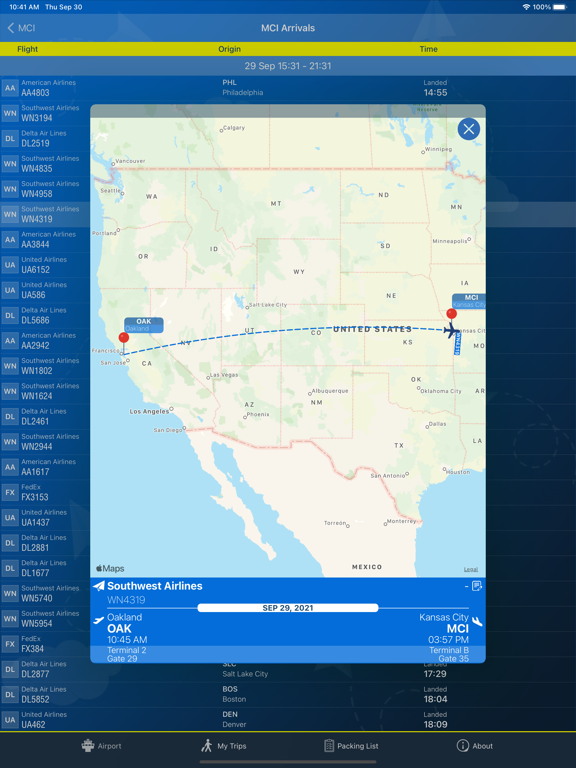Open the Airport tab
This screenshot has height=768, width=576.
click(101, 746)
